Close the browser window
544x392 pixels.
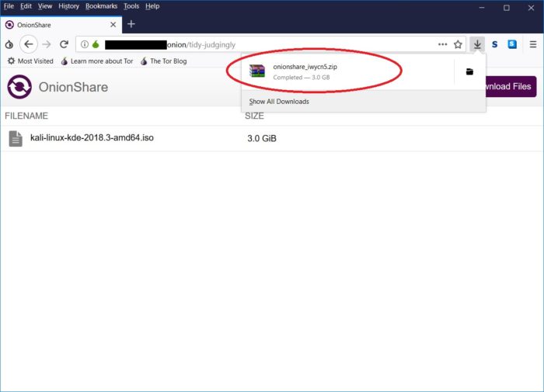[x=531, y=8]
